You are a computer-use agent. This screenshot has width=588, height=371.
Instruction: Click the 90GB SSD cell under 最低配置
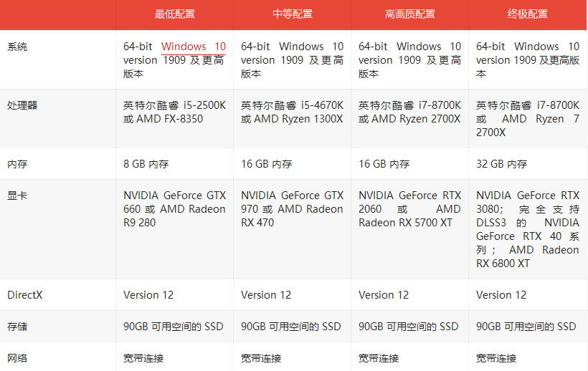coord(174,327)
